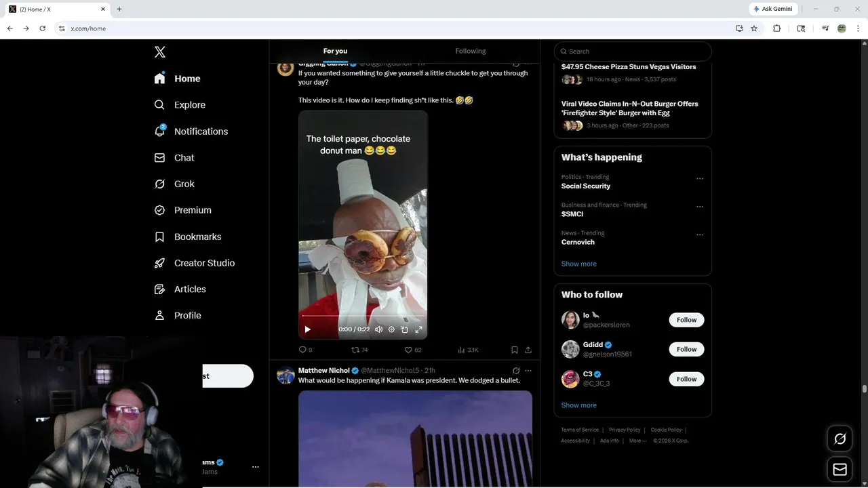868x488 pixels.
Task: Click the video progress bar
Action: (x=363, y=316)
